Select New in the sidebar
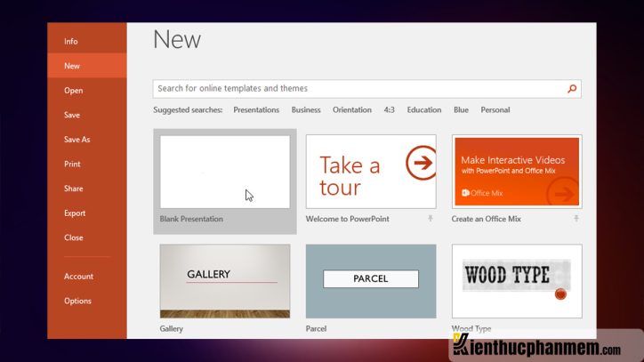Viewport: 644px width, 362px height. click(x=87, y=66)
